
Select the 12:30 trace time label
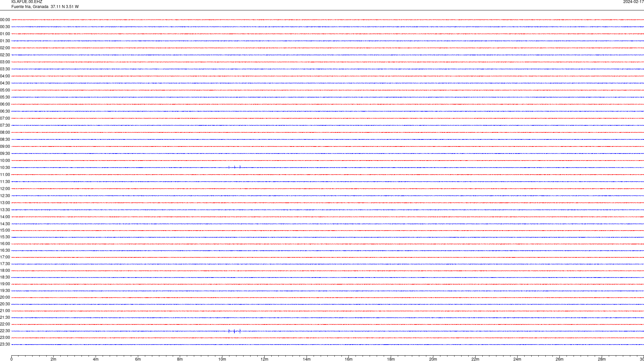[x=5, y=196]
